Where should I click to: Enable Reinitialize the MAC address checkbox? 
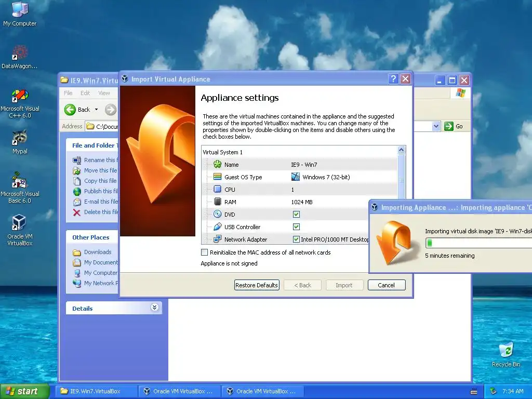click(204, 252)
